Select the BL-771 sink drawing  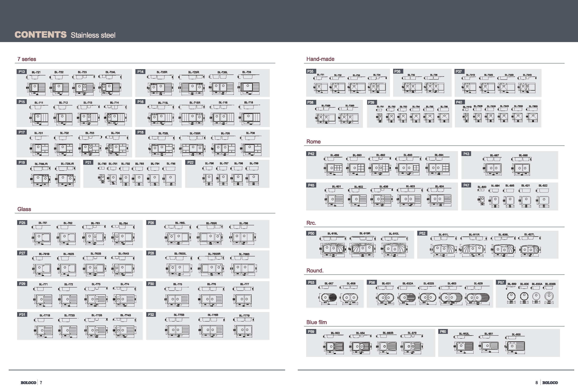click(x=42, y=297)
